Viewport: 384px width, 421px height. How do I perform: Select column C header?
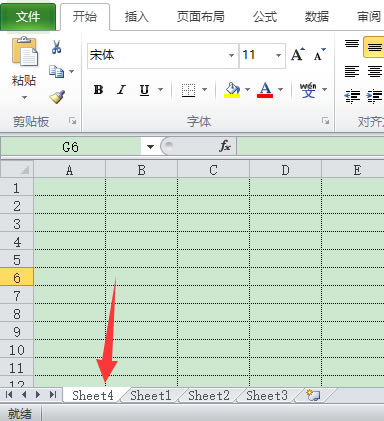point(213,170)
